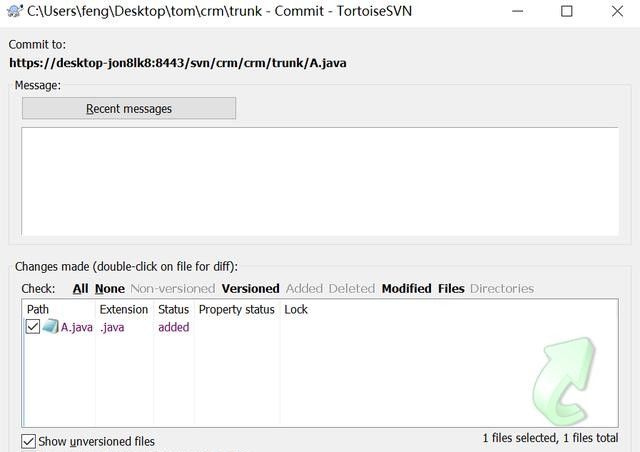Select the A.java file row
The image size is (640, 452).
click(78, 327)
